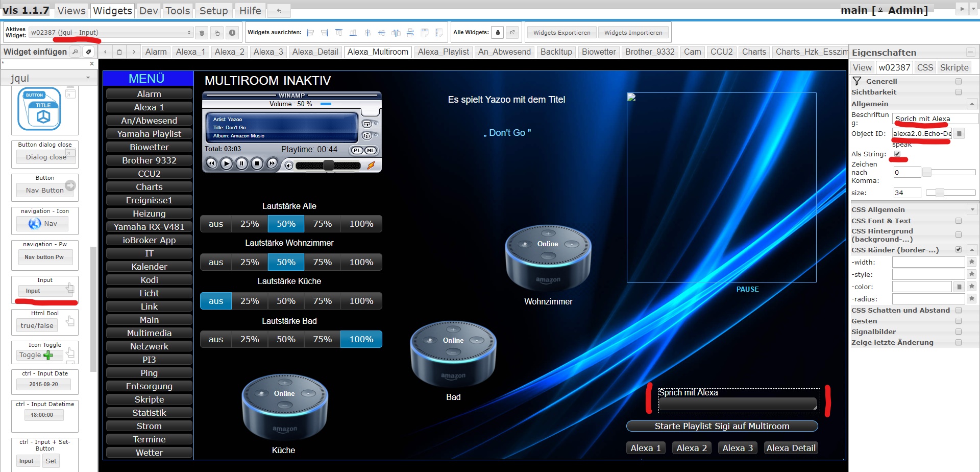Switch to the Alexa_Playlist view tab

click(443, 52)
